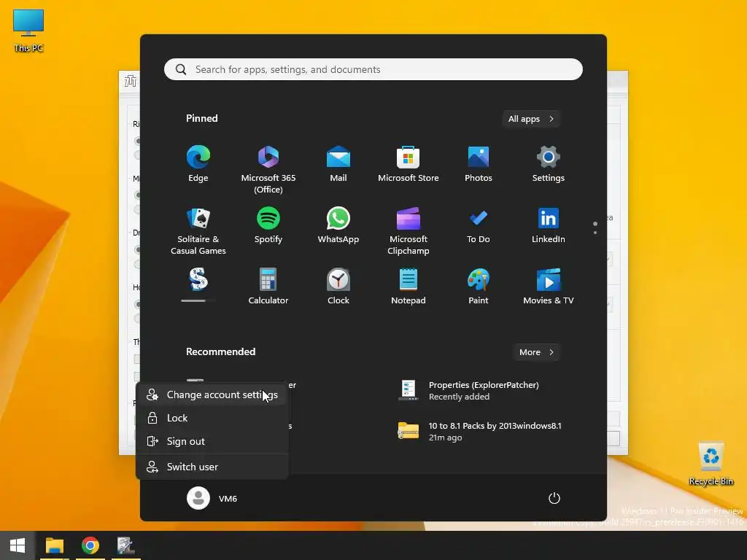747x560 pixels.
Task: Choose Change account settings
Action: [x=212, y=394]
